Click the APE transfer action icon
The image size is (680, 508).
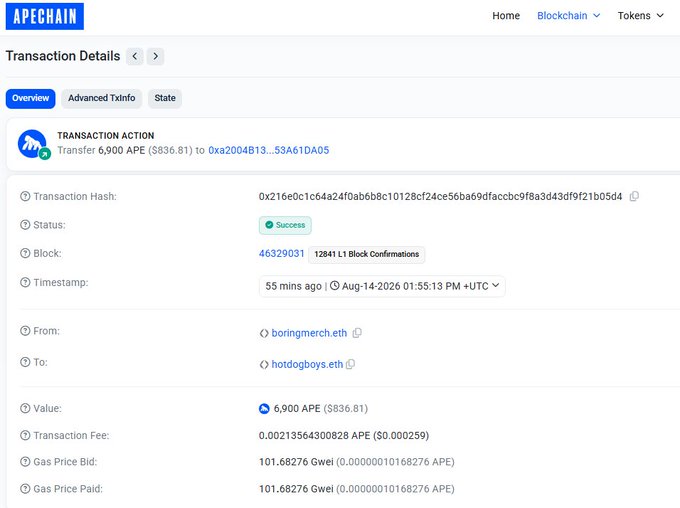pyautogui.click(x=33, y=144)
